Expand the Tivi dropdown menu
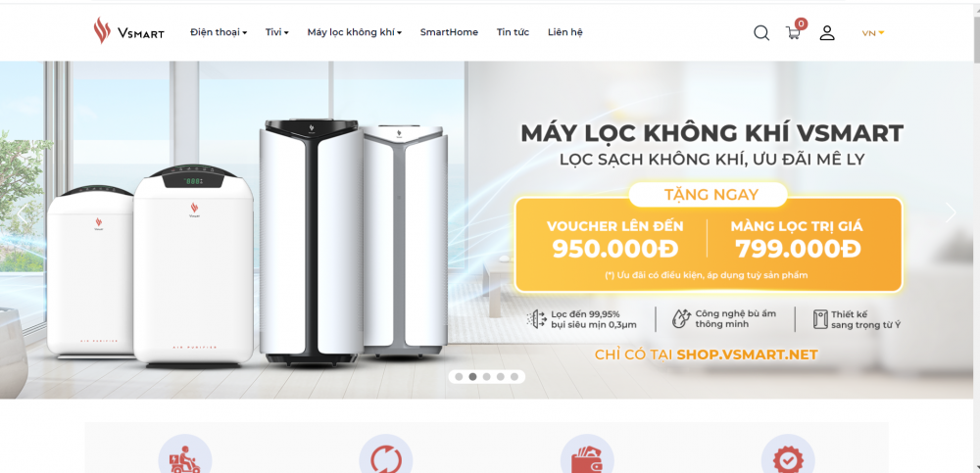 (277, 32)
